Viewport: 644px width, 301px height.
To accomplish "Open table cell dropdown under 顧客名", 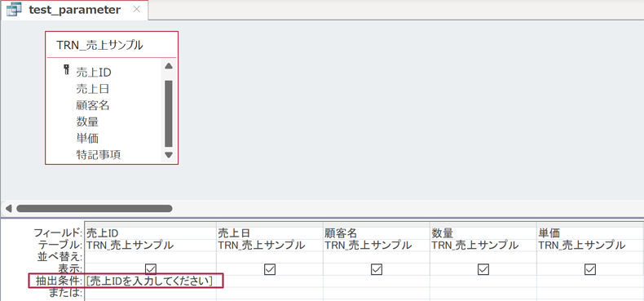I will pyautogui.click(x=377, y=246).
